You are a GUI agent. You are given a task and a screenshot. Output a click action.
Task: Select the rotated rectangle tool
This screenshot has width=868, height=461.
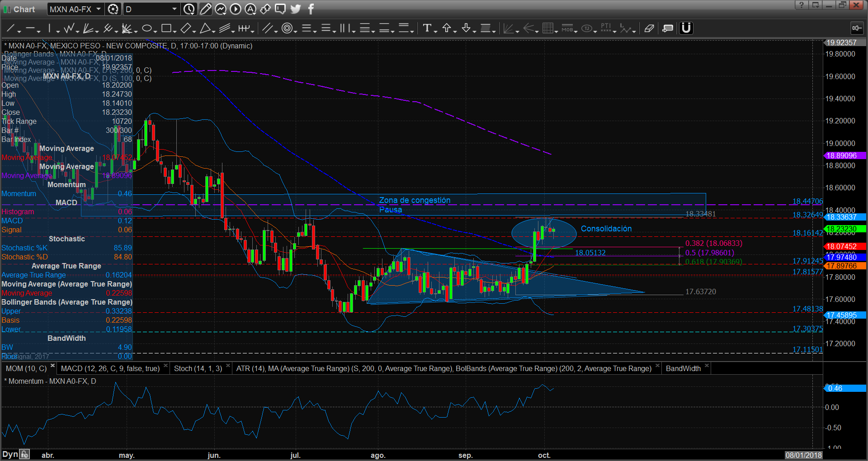point(185,28)
